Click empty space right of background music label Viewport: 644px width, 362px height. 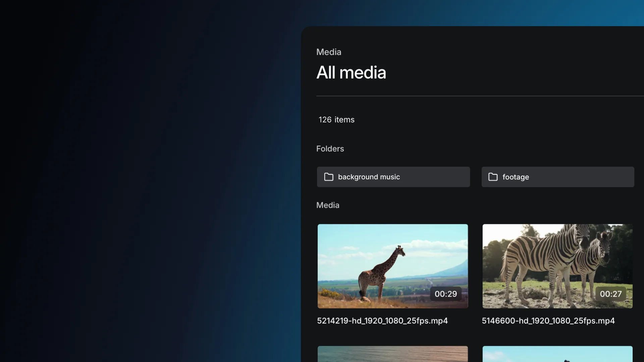[x=436, y=177]
